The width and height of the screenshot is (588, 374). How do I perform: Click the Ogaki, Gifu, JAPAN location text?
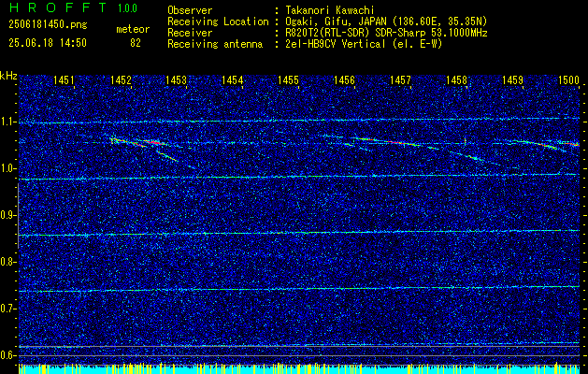pos(386,22)
